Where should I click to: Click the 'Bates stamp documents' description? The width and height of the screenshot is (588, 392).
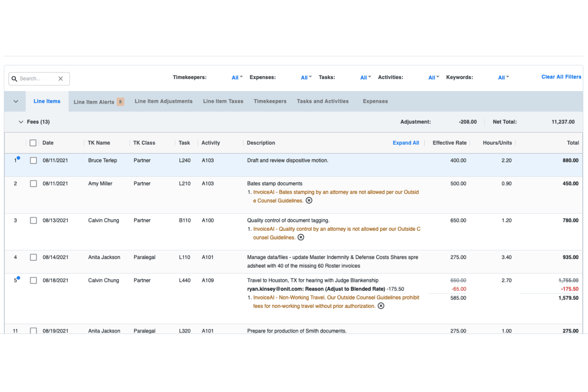(x=275, y=183)
